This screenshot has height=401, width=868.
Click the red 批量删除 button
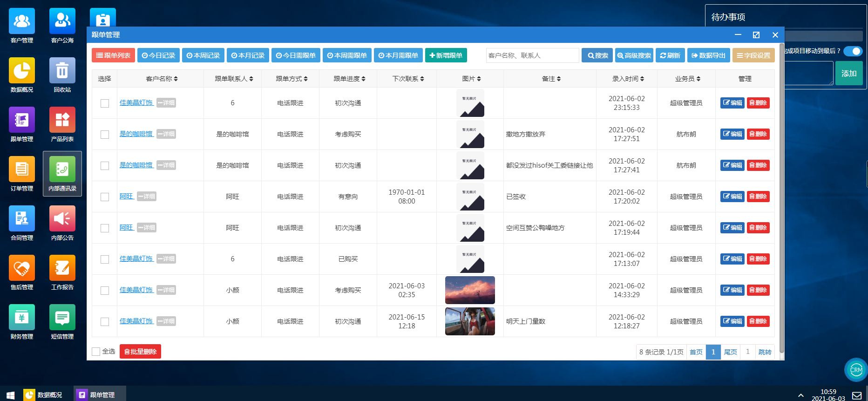tap(140, 352)
